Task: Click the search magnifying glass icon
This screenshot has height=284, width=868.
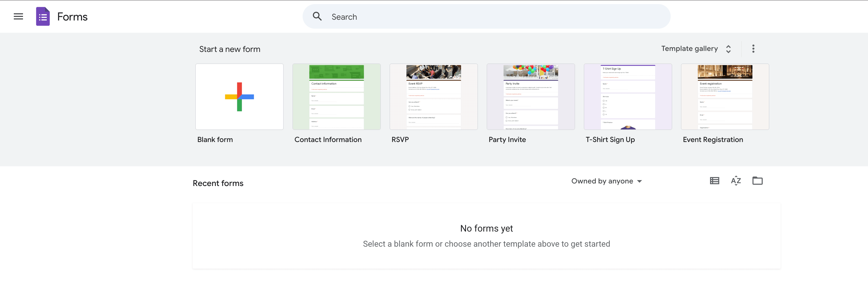Action: pos(317,16)
